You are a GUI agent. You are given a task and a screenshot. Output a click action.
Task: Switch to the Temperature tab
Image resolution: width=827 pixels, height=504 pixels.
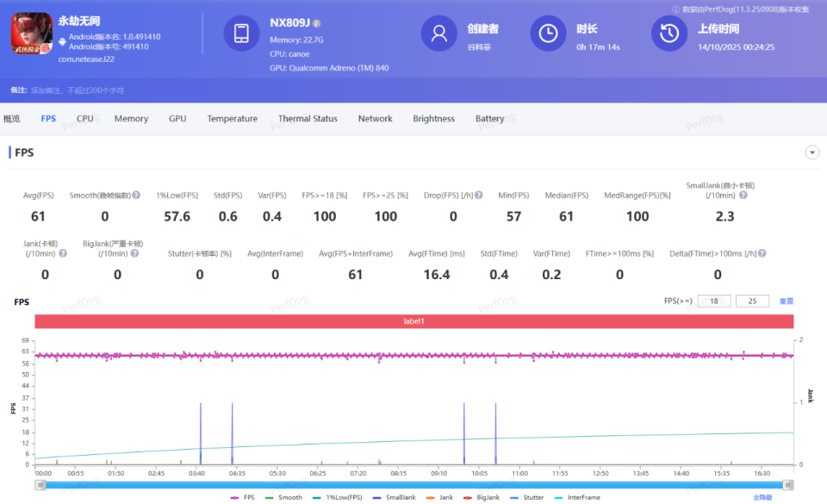click(x=232, y=119)
